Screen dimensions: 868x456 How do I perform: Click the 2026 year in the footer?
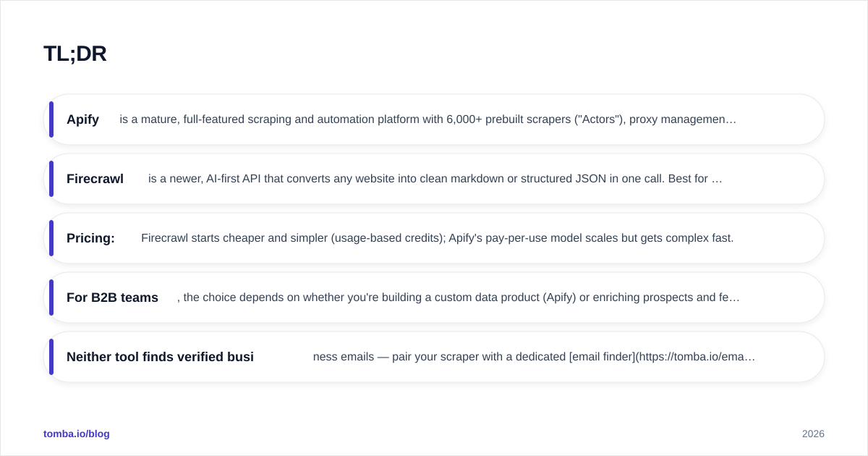[x=813, y=434]
